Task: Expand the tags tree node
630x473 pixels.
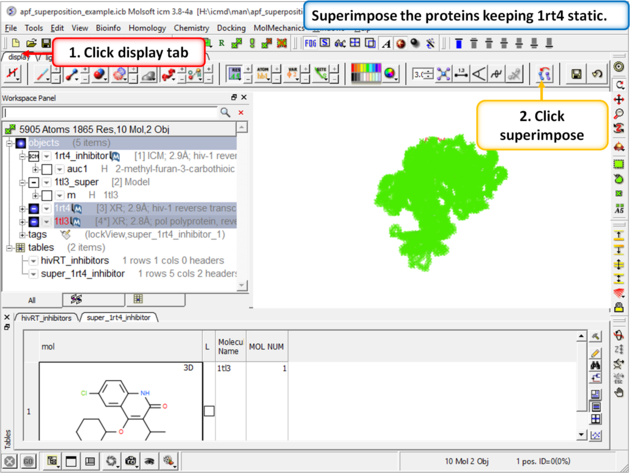Action: click(x=22, y=234)
